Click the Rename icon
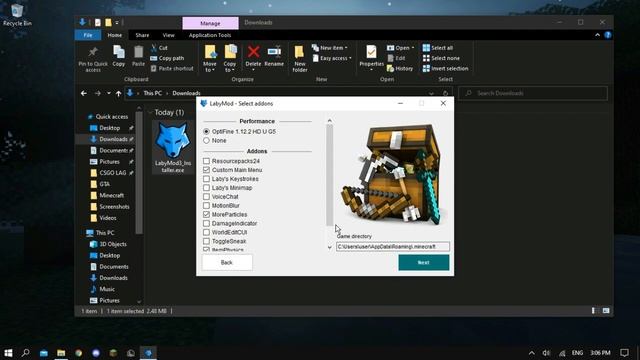640x360 pixels. pos(274,52)
